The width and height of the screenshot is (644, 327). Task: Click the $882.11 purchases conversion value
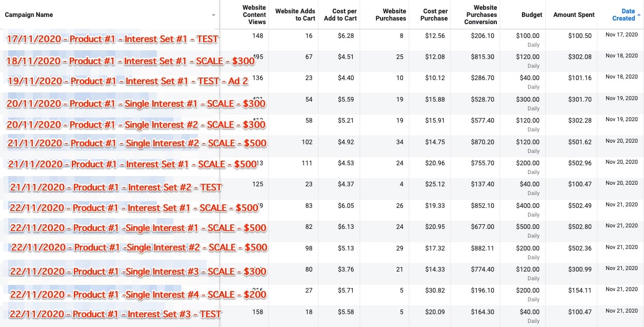tap(482, 247)
